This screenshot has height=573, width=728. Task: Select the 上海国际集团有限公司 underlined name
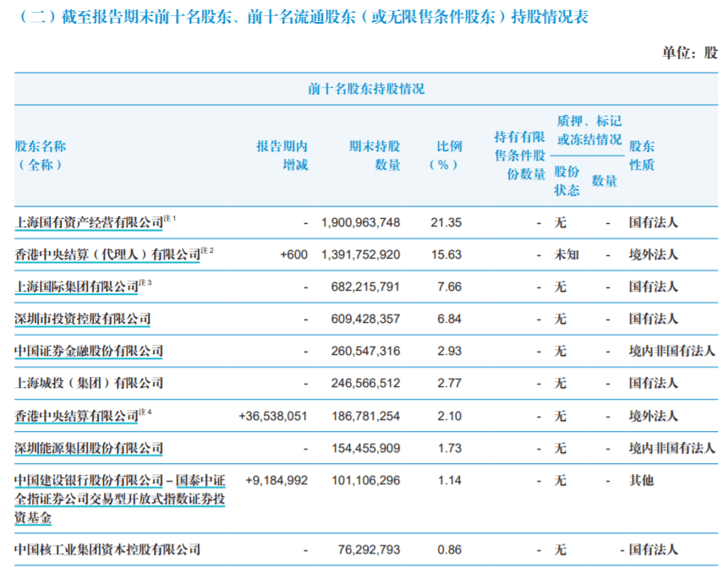coord(76,287)
